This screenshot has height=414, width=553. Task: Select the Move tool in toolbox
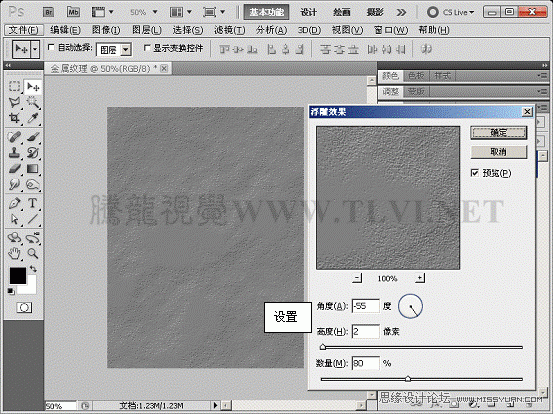point(33,86)
